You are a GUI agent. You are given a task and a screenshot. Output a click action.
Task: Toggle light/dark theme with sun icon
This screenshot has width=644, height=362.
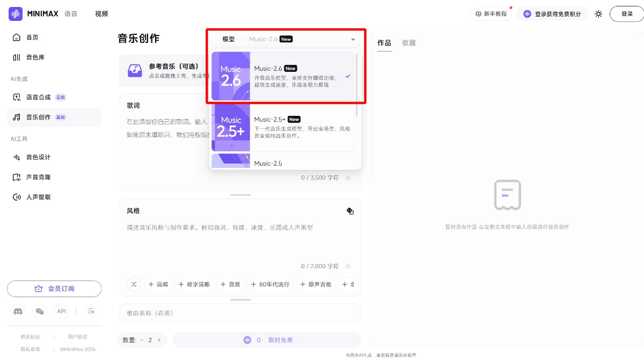[598, 14]
